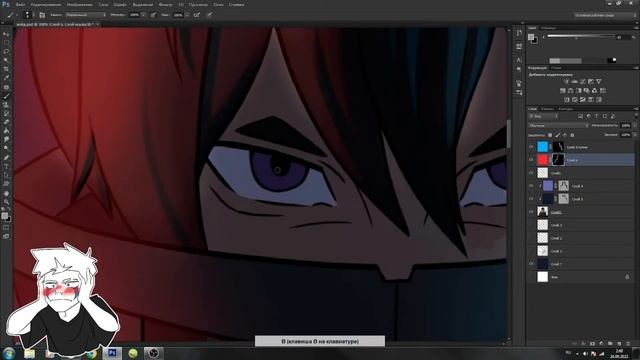The image size is (640, 360).
Task: Select the Lasso tool
Action: click(x=6, y=52)
